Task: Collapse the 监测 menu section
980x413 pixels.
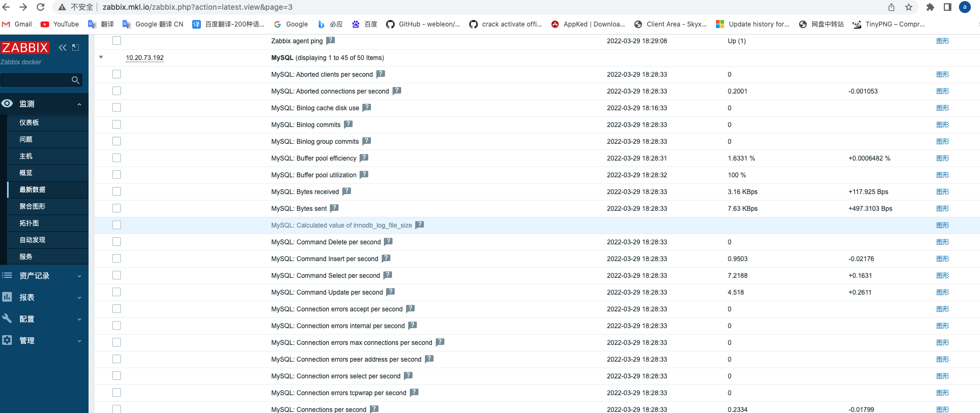Action: coord(79,104)
